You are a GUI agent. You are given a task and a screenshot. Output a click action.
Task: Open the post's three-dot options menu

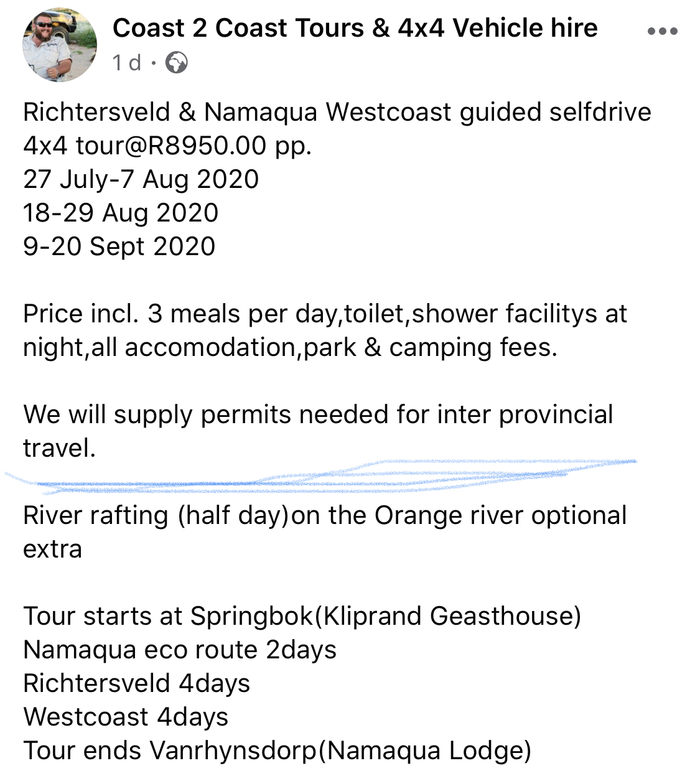click(662, 31)
